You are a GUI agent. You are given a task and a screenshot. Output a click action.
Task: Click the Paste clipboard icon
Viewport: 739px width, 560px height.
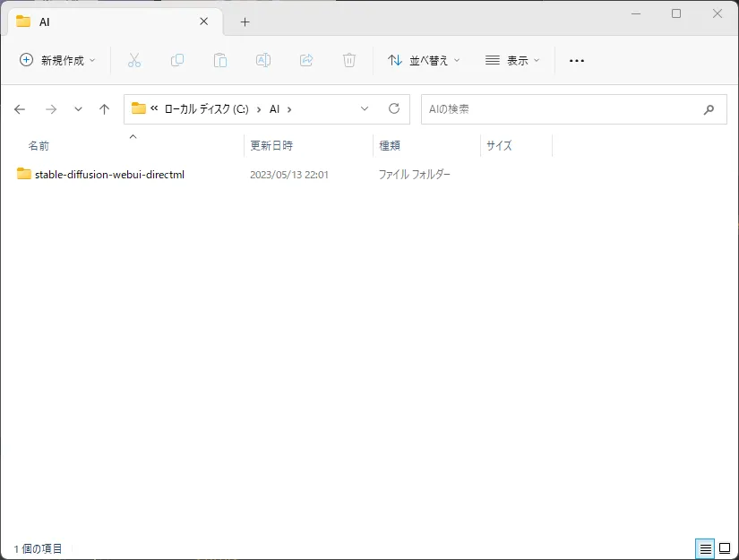(220, 60)
